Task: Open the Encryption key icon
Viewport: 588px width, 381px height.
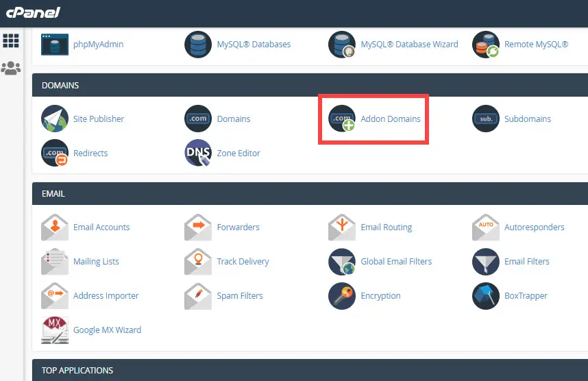Action: coord(341,296)
